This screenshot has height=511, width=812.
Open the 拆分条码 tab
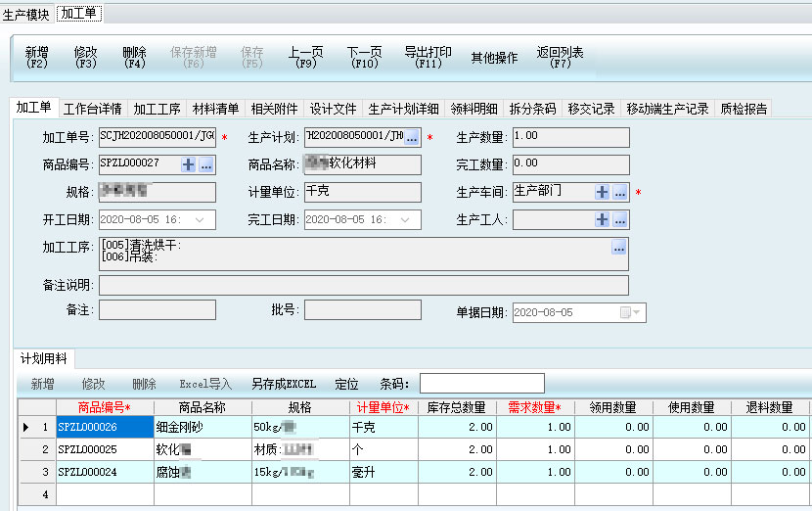[x=532, y=109]
